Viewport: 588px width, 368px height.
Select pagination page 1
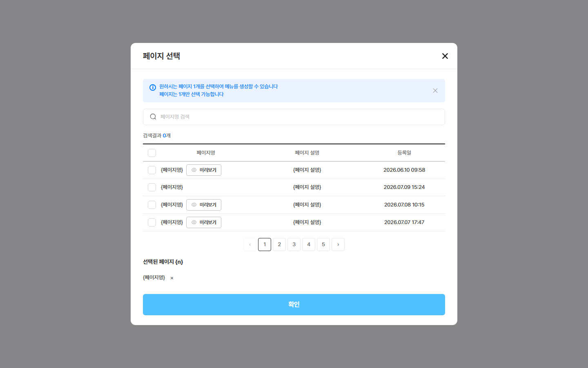click(x=265, y=245)
